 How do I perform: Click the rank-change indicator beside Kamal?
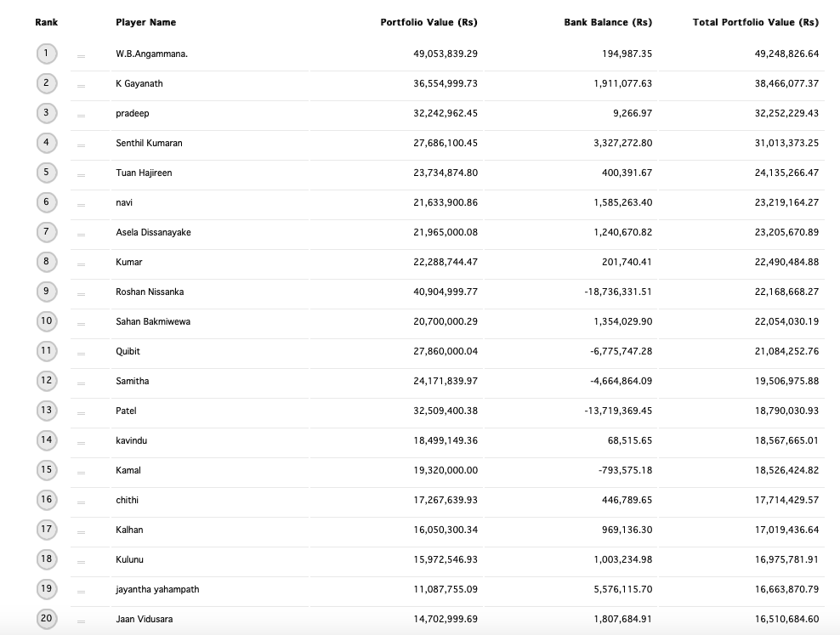[x=81, y=473]
